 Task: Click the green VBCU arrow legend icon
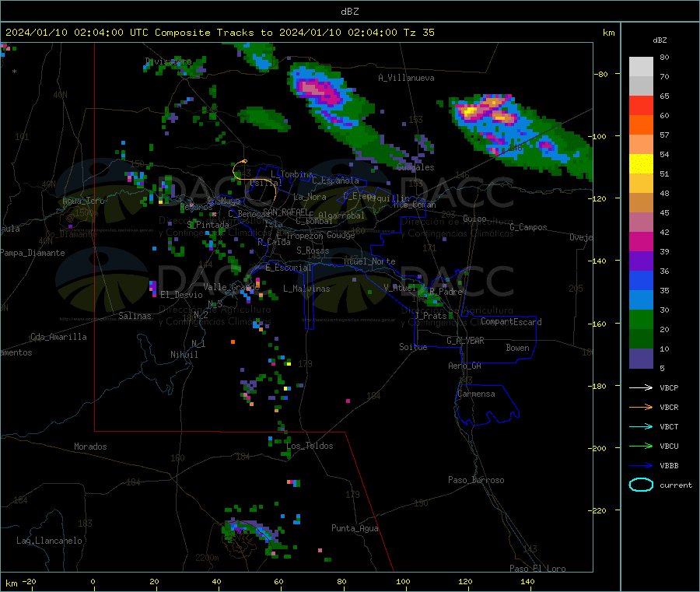641,446
